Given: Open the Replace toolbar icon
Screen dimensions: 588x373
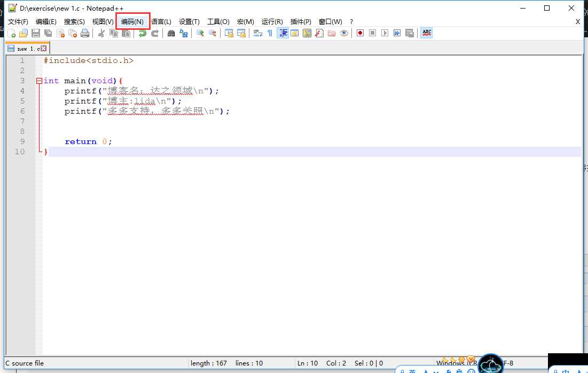Looking at the screenshot, I should (183, 34).
